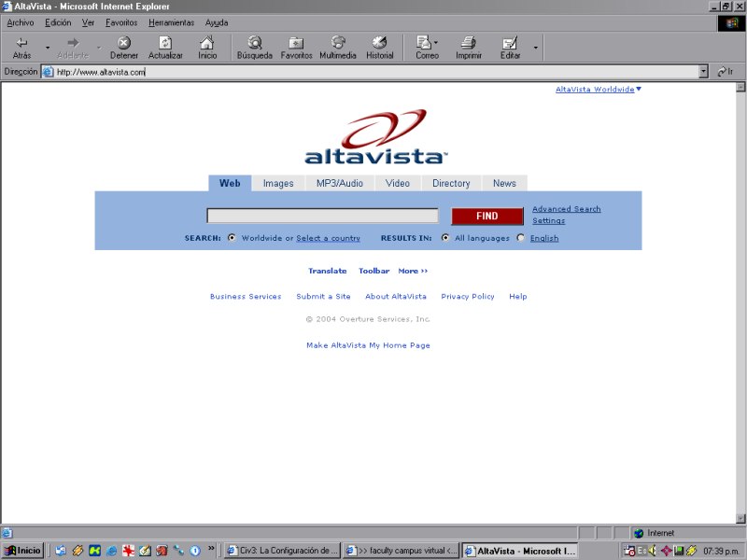Click the Atrás back arrow icon

tap(21, 43)
